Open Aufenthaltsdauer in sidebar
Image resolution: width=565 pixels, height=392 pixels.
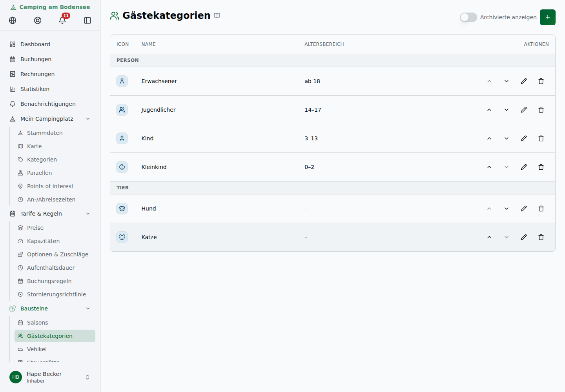coord(55,268)
